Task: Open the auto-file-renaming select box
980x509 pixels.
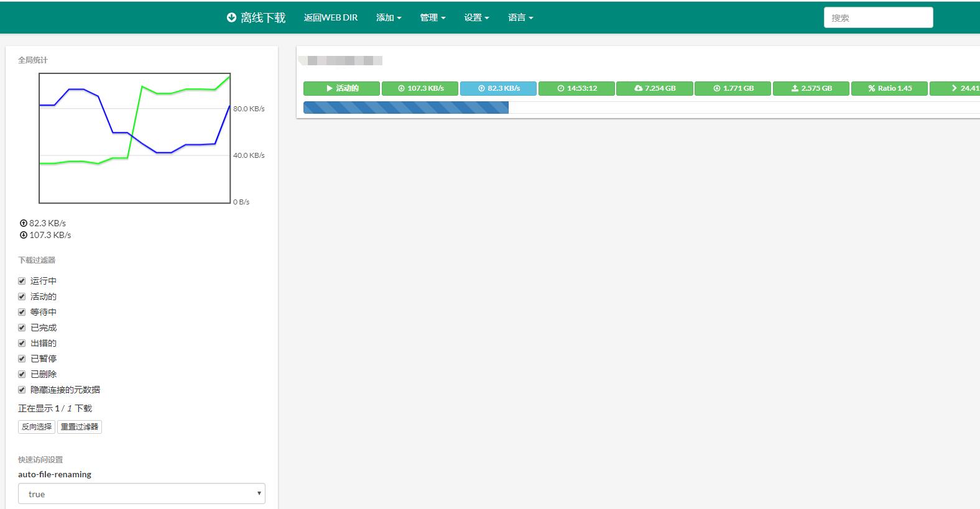Action: pyautogui.click(x=142, y=494)
